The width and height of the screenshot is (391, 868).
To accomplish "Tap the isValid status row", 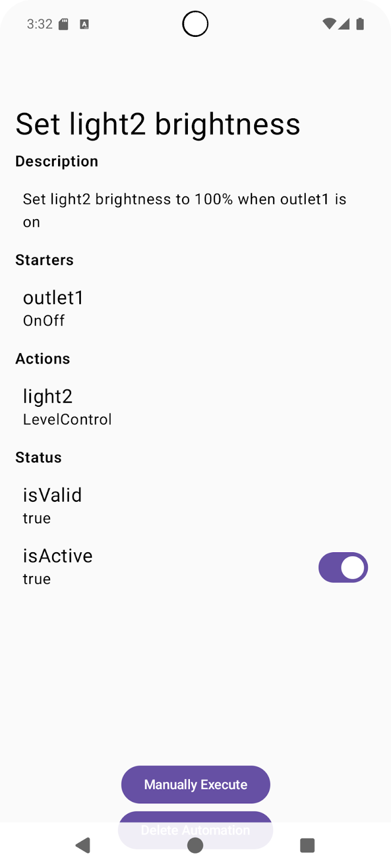I will [52, 506].
